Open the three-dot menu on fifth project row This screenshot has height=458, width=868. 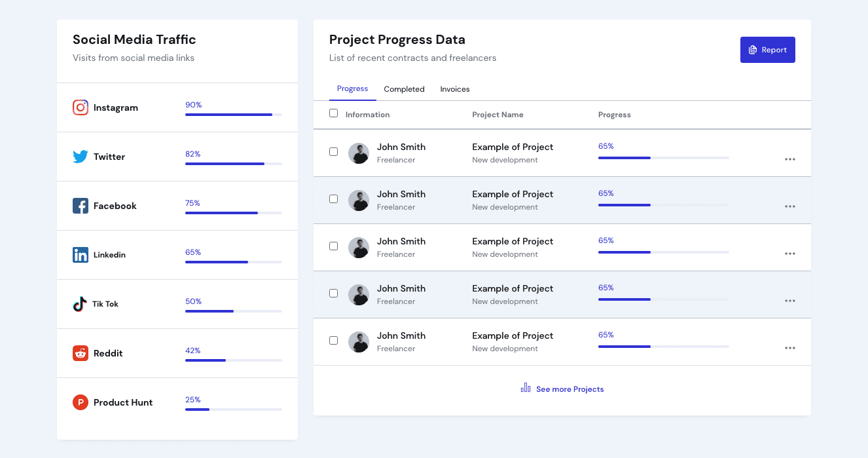click(790, 348)
